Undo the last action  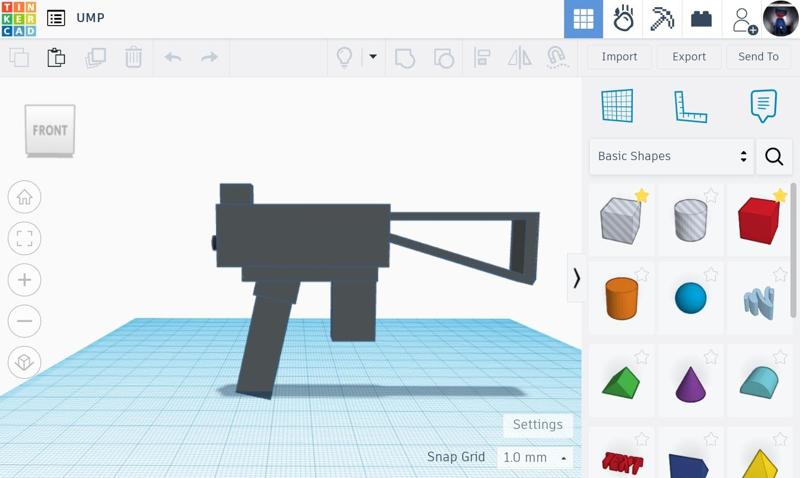coord(173,57)
